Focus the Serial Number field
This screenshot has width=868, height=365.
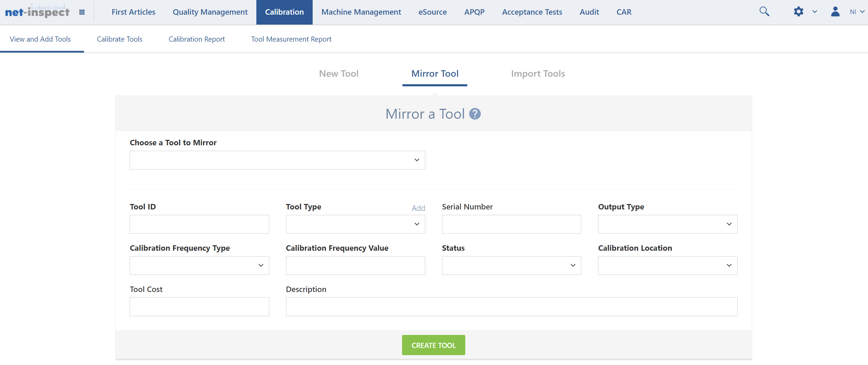(511, 224)
